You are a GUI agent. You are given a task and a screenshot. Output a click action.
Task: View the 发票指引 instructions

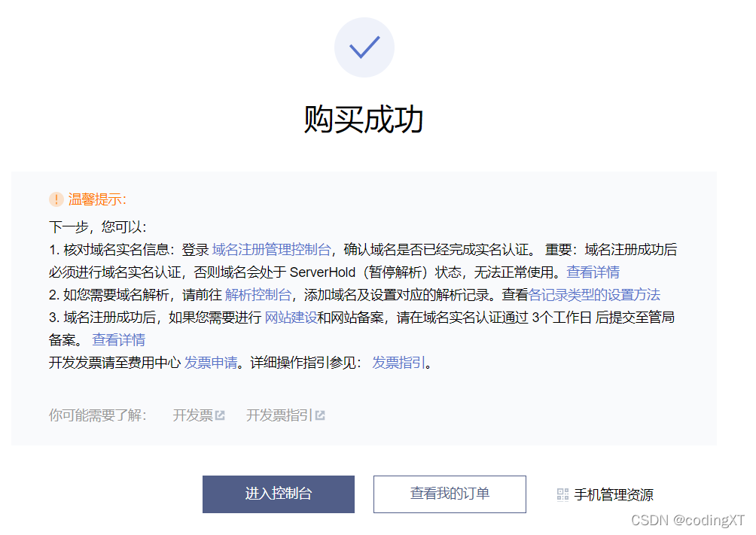coord(399,362)
